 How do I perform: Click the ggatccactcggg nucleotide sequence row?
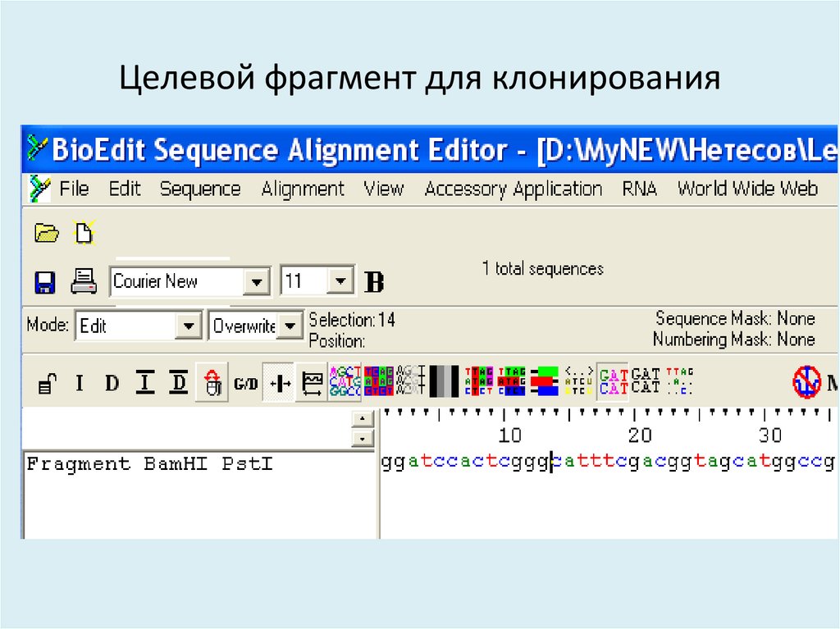coord(608,462)
